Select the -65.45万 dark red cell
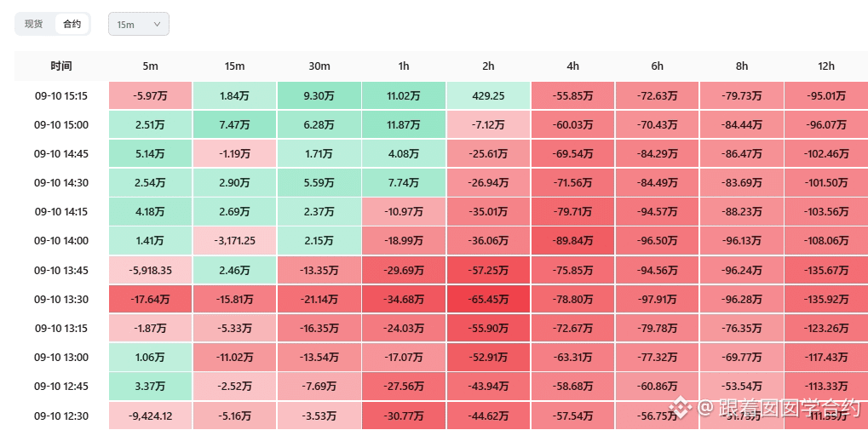 click(488, 300)
